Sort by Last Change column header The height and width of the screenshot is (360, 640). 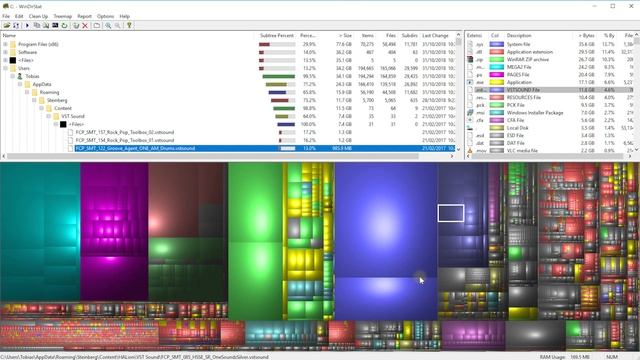tap(437, 36)
